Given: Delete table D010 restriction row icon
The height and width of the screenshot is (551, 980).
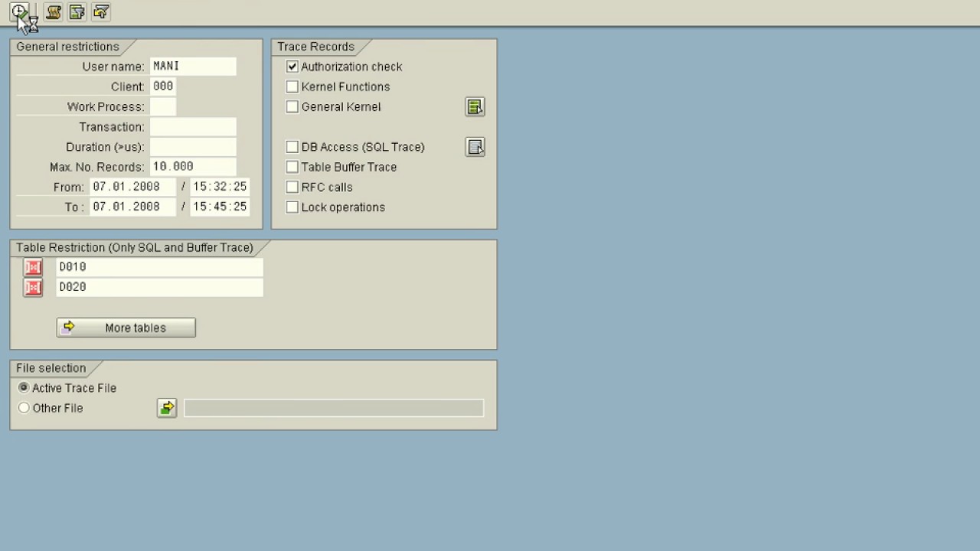Looking at the screenshot, I should pyautogui.click(x=33, y=267).
